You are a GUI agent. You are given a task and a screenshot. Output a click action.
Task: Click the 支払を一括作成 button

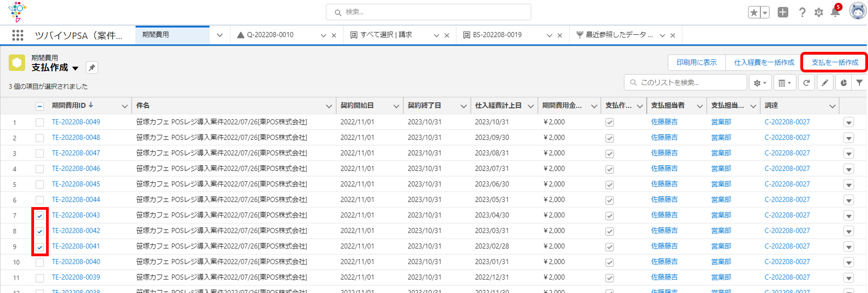(x=834, y=62)
